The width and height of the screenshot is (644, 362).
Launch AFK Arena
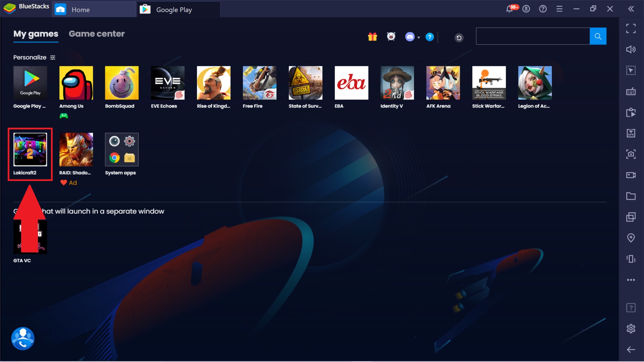[443, 83]
